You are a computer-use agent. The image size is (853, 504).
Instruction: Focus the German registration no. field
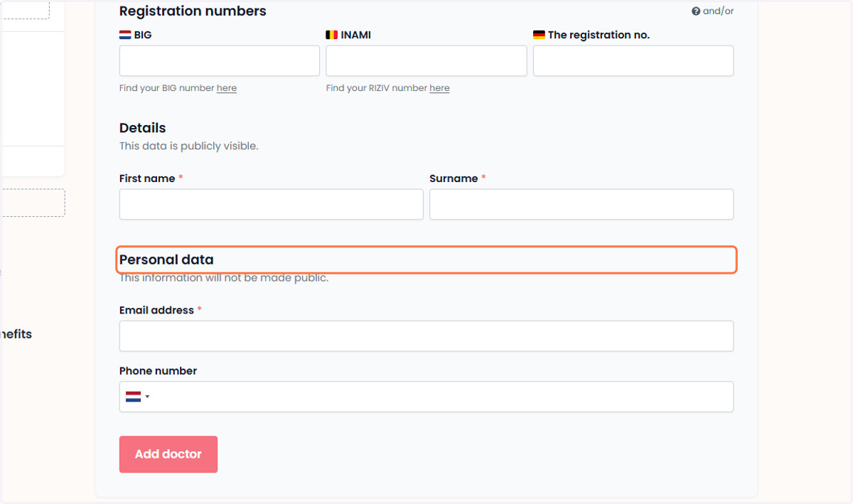pyautogui.click(x=633, y=61)
